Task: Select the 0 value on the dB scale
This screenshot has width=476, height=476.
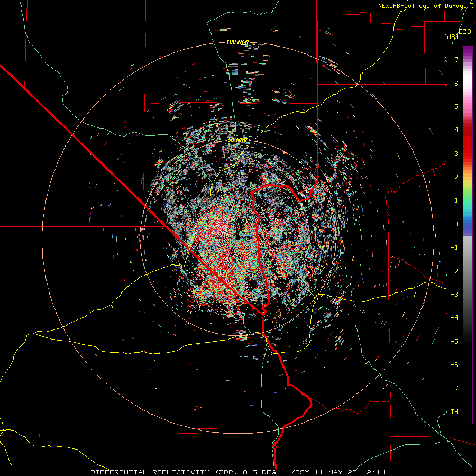Action: 456,224
